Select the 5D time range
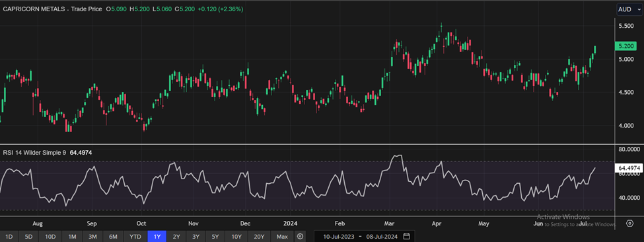 coord(28,237)
